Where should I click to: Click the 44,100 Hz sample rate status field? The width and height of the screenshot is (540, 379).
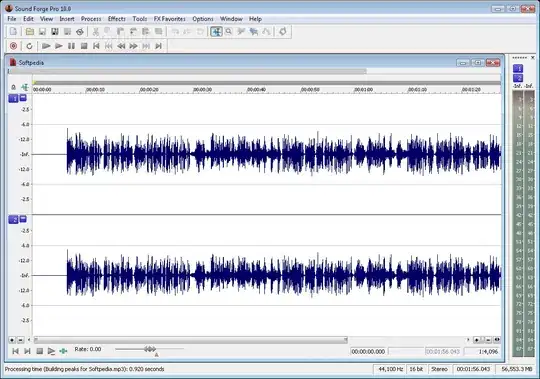point(391,369)
